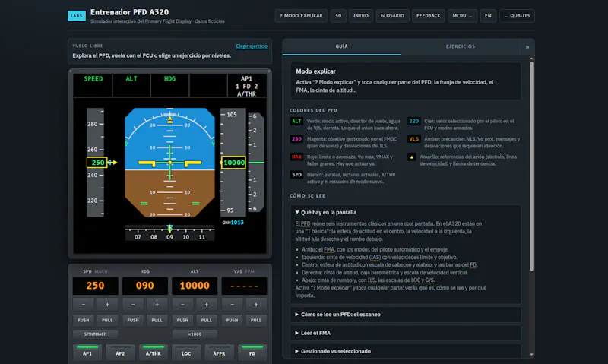Push the V/S knob

233,320
